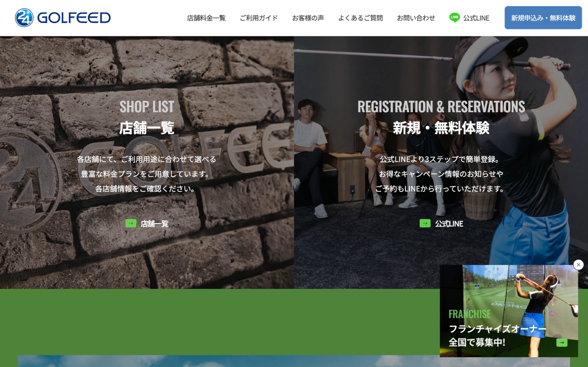Screen dimensions: 588x367
Task: Go to お客様の声 page
Action: point(308,18)
